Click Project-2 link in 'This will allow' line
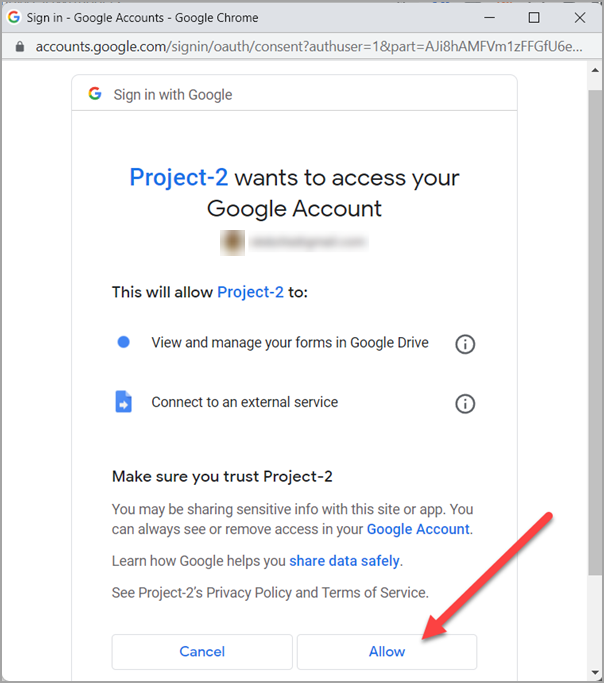This screenshot has height=683, width=604. (x=250, y=292)
